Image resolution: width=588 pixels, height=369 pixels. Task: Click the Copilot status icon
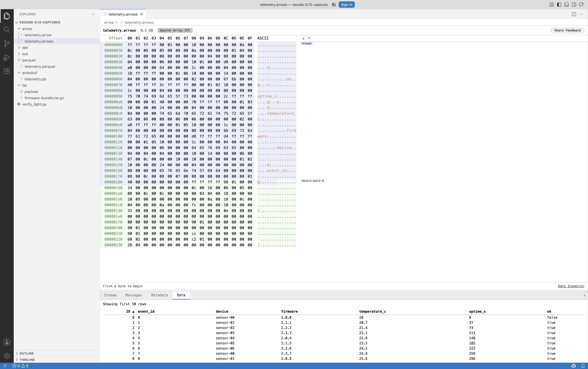click(x=574, y=366)
